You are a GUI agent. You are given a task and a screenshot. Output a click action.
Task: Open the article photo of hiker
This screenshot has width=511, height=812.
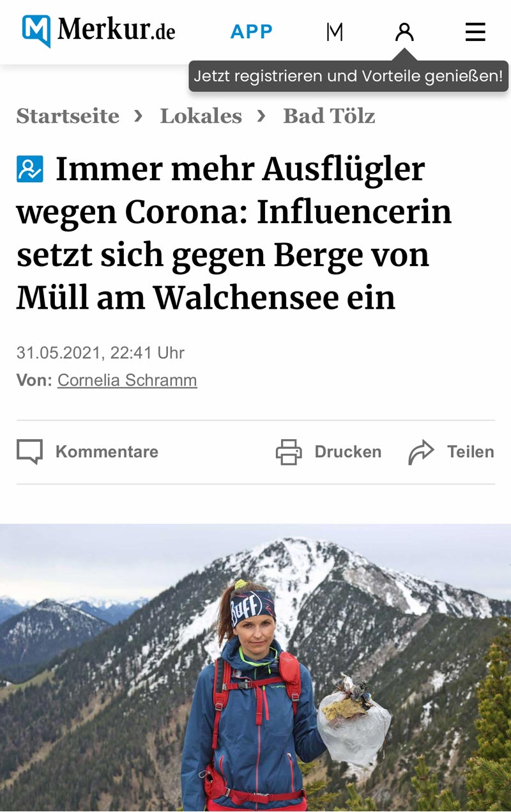click(256, 668)
